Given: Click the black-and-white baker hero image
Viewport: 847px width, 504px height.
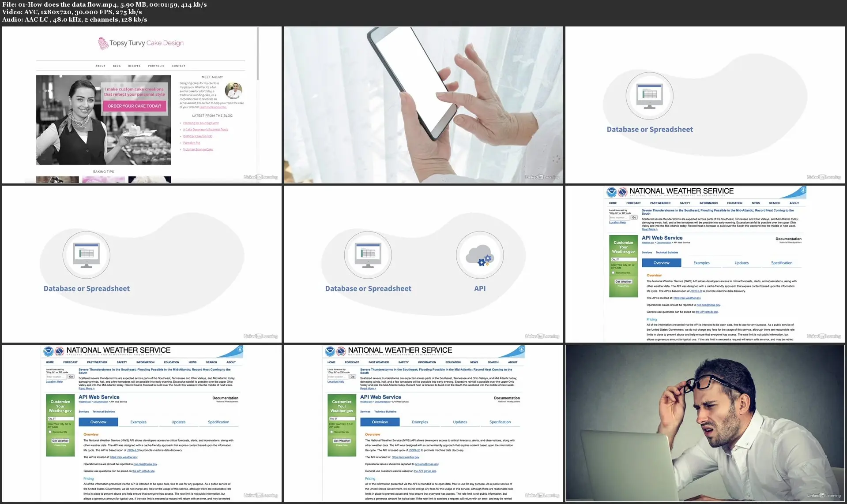Looking at the screenshot, I should tap(103, 120).
